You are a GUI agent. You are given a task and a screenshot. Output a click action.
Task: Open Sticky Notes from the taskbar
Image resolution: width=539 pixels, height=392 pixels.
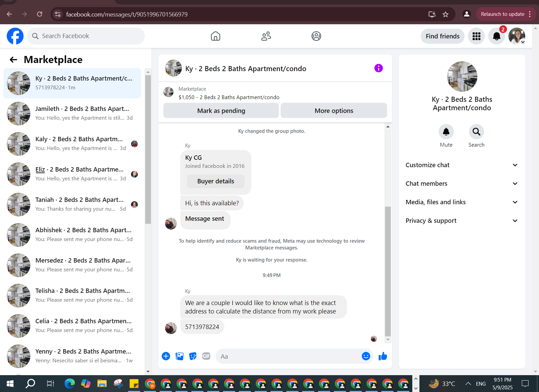click(134, 384)
